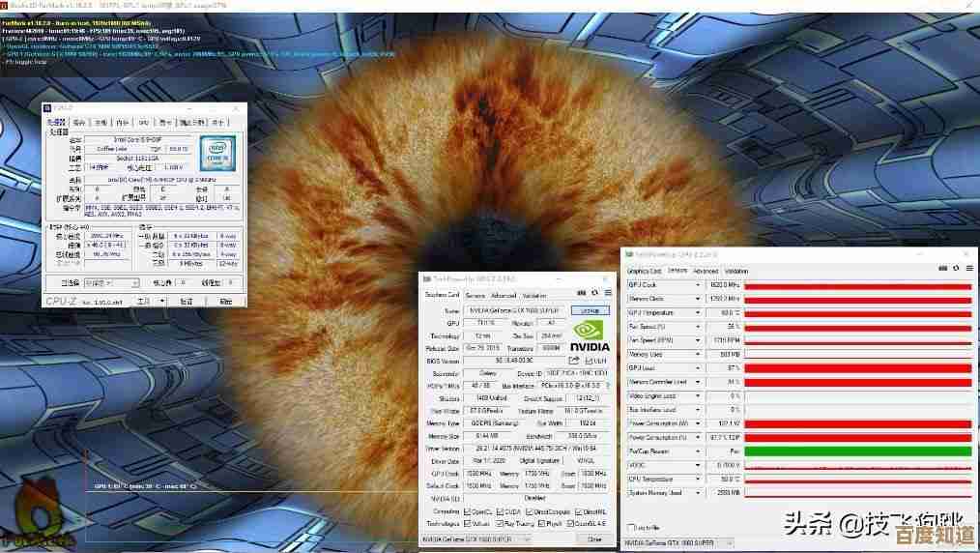Viewport: 980px width, 553px height.
Task: Toggle the OpenCL computing checkbox
Action: pyautogui.click(x=467, y=510)
